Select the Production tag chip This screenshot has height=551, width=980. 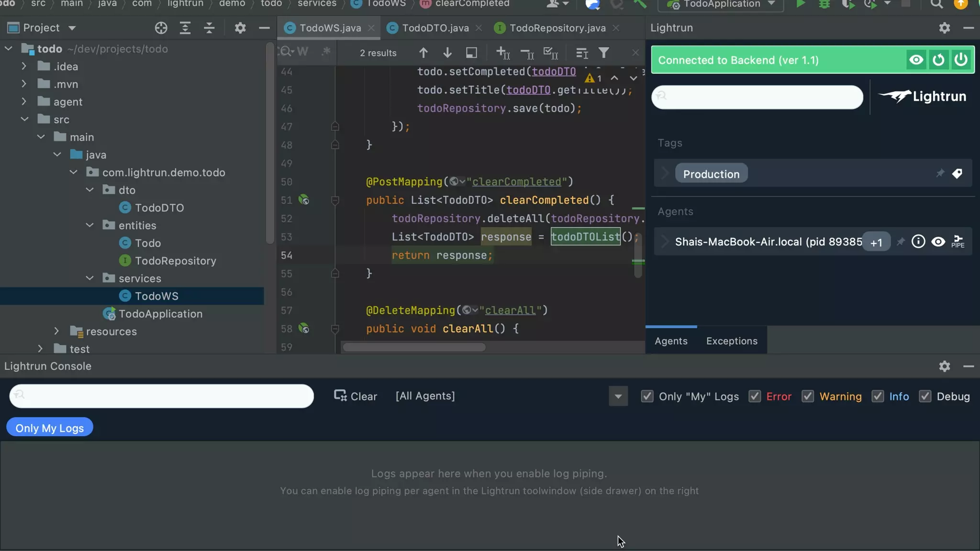click(x=711, y=174)
